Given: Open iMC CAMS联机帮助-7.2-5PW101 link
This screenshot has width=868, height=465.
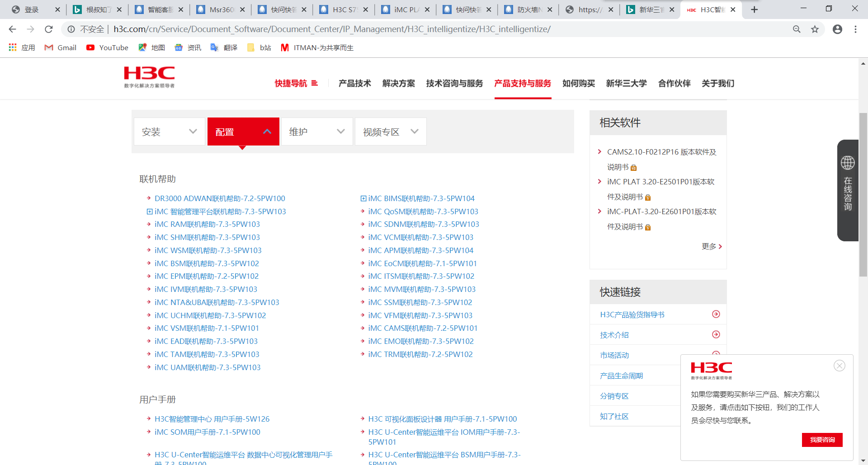Looking at the screenshot, I should 423,328.
